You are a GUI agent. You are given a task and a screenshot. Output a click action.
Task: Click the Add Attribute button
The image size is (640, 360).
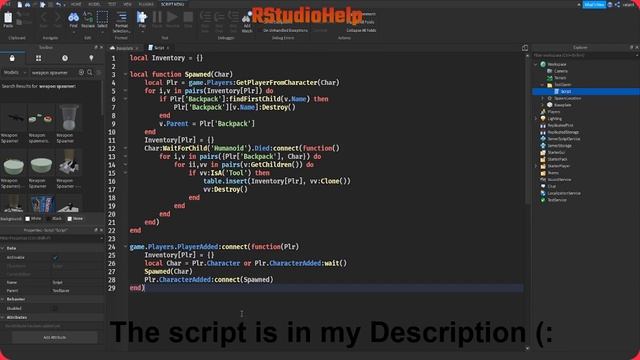pyautogui.click(x=55, y=338)
